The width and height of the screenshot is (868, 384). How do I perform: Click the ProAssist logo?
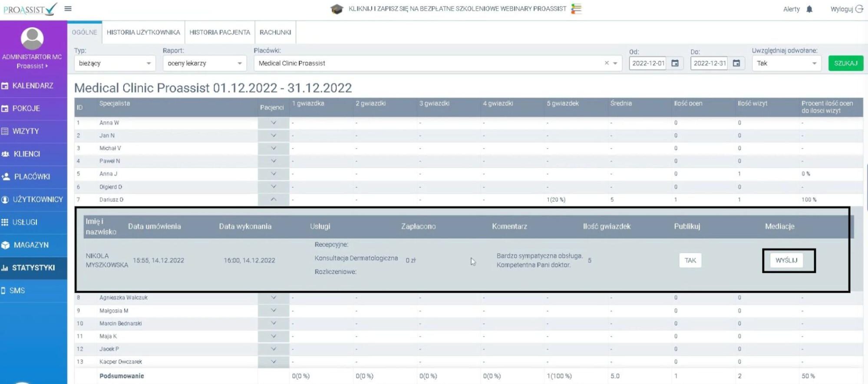[x=30, y=9]
